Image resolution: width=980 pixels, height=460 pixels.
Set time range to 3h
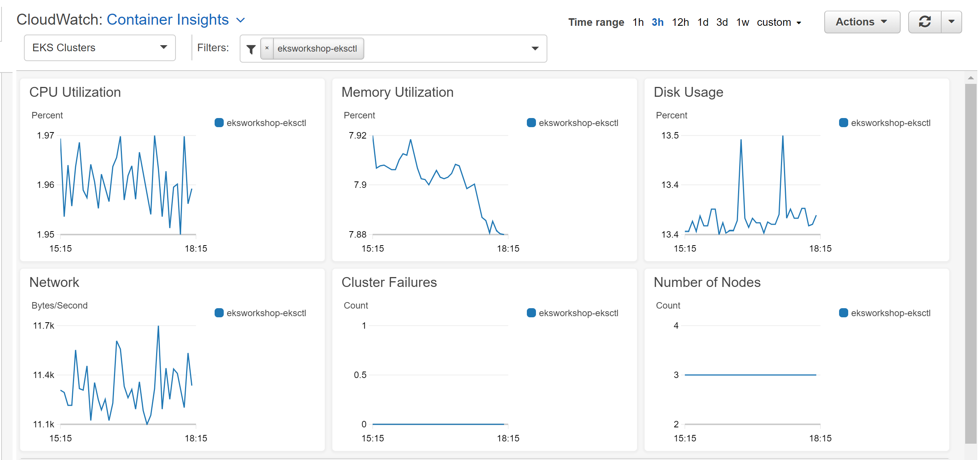pyautogui.click(x=658, y=22)
